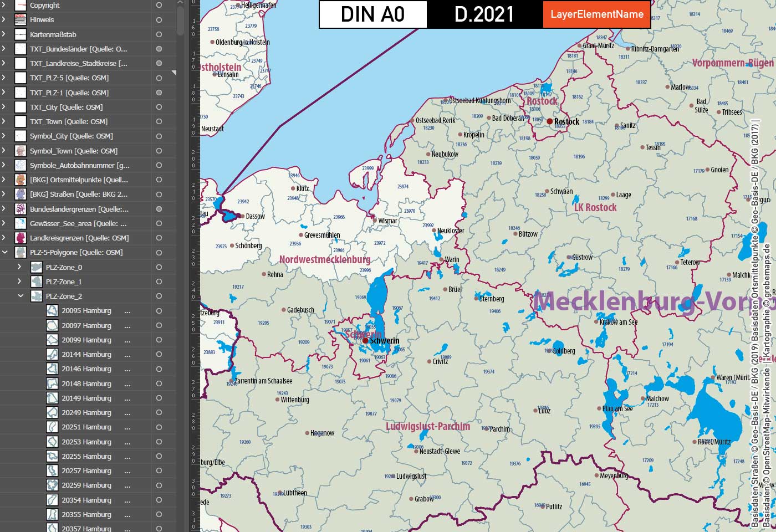
Task: Click the Kartenmaßstab target circle
Action: pos(159,34)
